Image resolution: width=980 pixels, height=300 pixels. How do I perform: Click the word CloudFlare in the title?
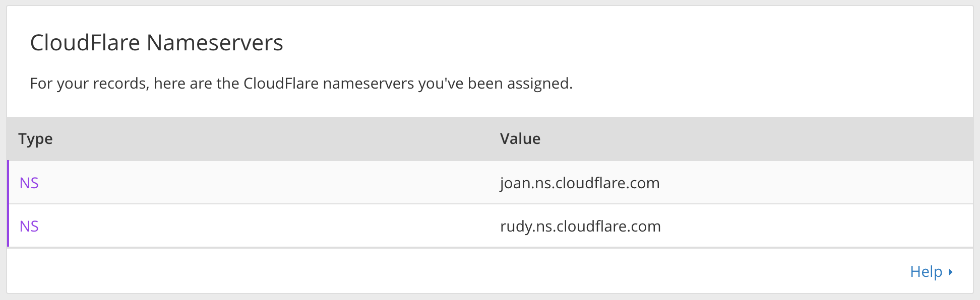click(x=85, y=42)
